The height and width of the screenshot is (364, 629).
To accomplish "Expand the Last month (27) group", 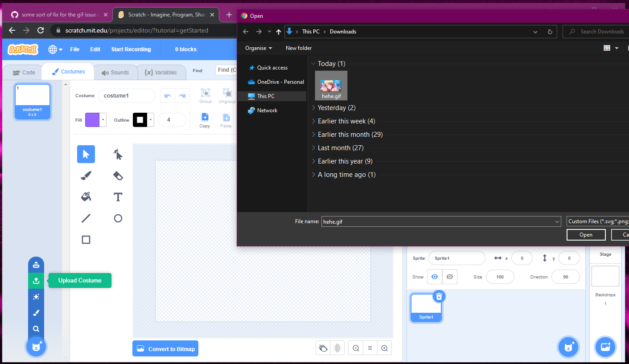I will [313, 148].
